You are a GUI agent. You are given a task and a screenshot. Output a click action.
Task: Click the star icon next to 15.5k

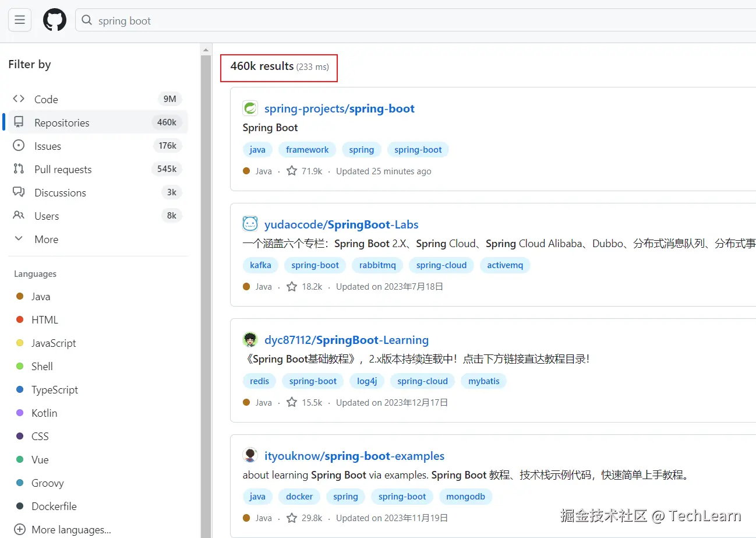pyautogui.click(x=292, y=402)
